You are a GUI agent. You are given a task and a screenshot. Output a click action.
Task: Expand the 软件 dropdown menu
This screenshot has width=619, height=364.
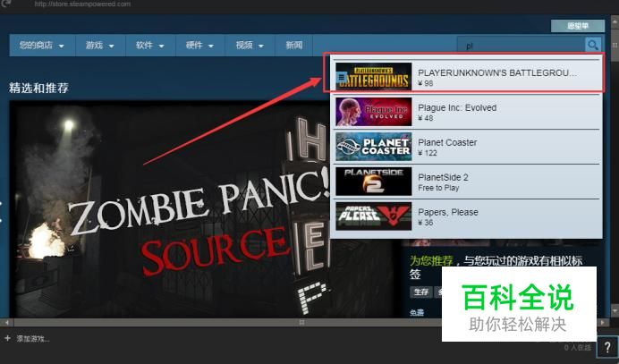click(x=150, y=46)
